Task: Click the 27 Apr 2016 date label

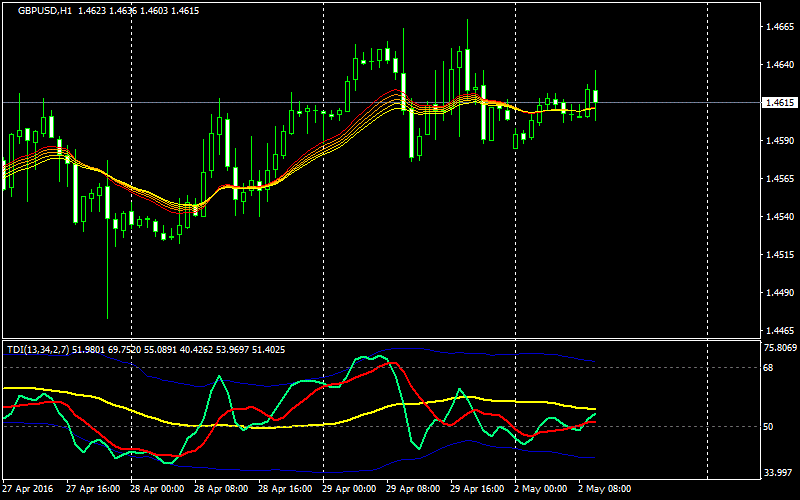Action: 27,489
